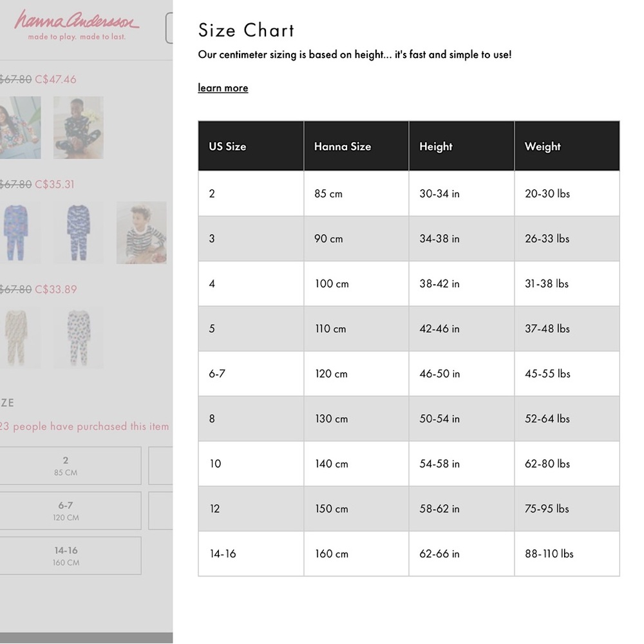The width and height of the screenshot is (644, 644).
Task: Open the boy sitting with flowers thumbnail
Action: (79, 128)
